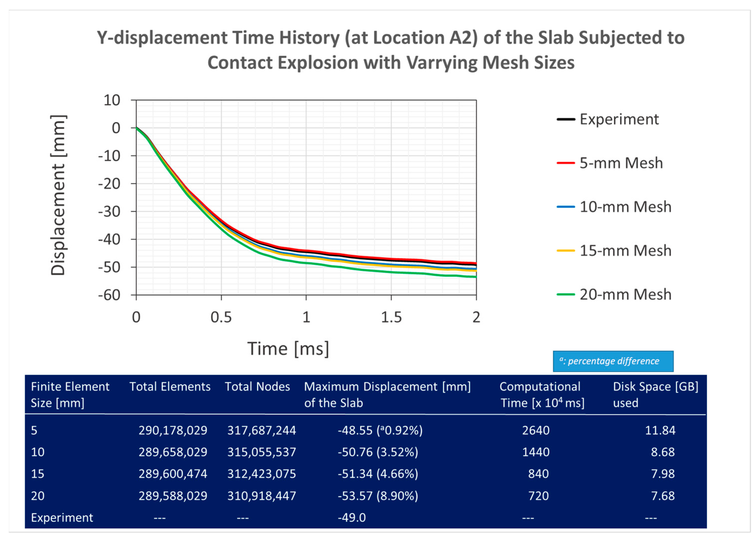Select the 310,918,447 nodes cell
This screenshot has height=540, width=756.
(x=261, y=496)
